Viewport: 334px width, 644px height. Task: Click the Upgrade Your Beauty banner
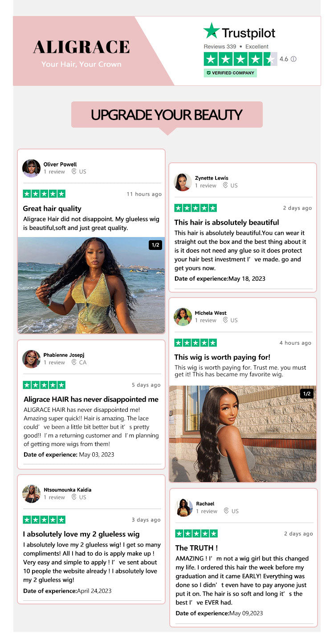click(x=167, y=115)
